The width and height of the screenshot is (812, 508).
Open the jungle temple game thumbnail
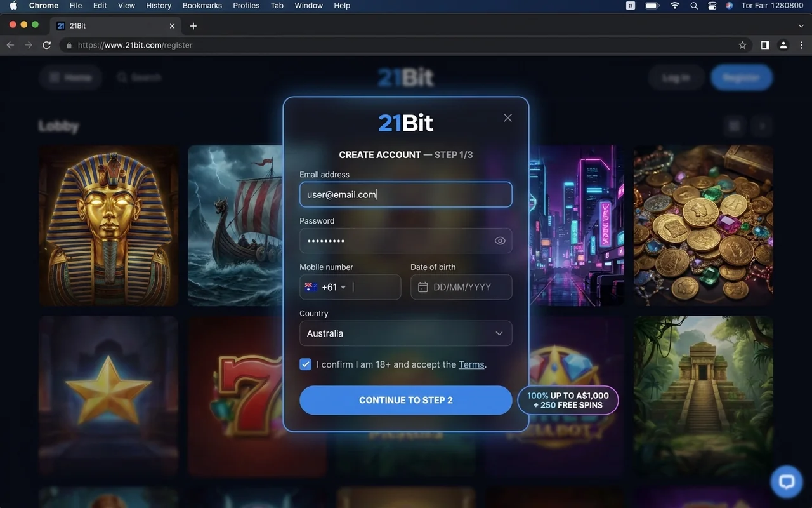pos(704,396)
